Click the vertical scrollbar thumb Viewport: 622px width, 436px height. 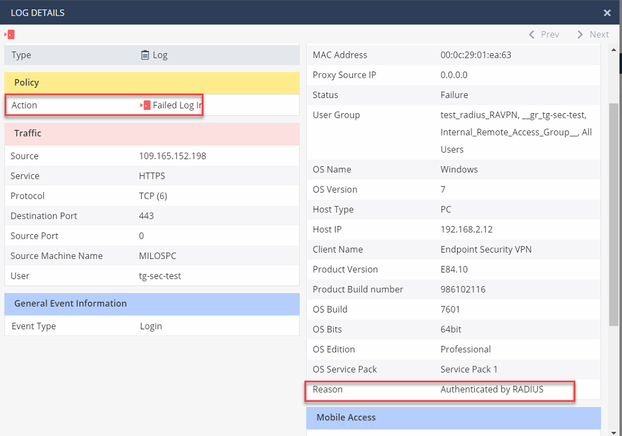pyautogui.click(x=614, y=214)
